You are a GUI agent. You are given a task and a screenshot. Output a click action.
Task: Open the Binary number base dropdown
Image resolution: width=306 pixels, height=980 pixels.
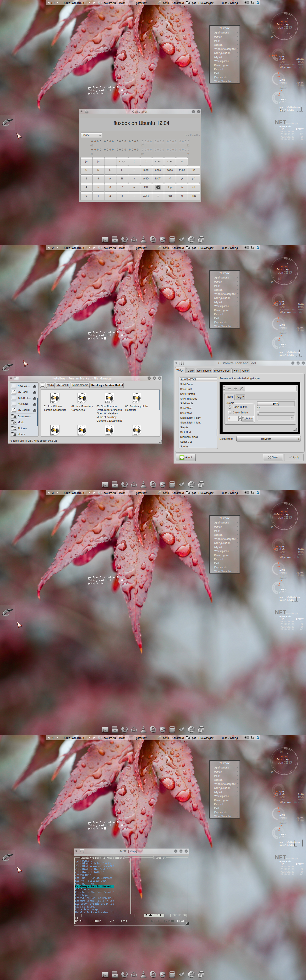click(x=91, y=135)
